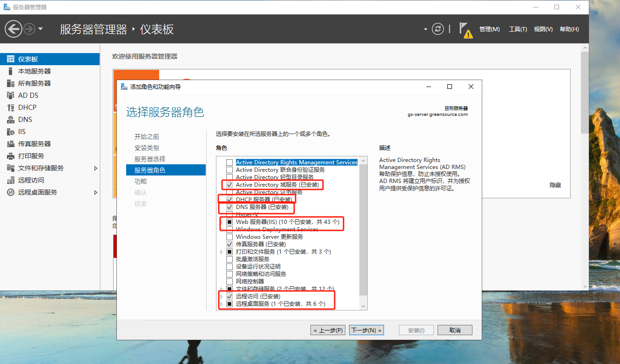620x364 pixels.
Task: Click the DNS icon in sidebar
Action: 10,120
